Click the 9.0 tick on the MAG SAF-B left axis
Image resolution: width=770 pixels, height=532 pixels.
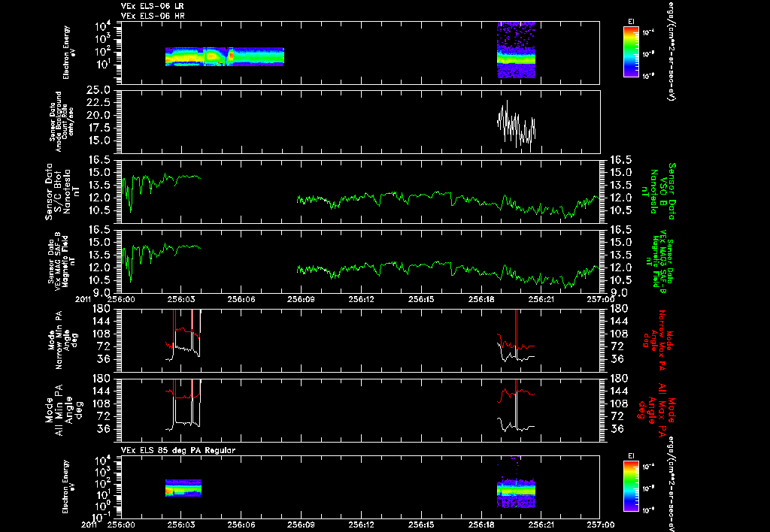click(x=102, y=293)
